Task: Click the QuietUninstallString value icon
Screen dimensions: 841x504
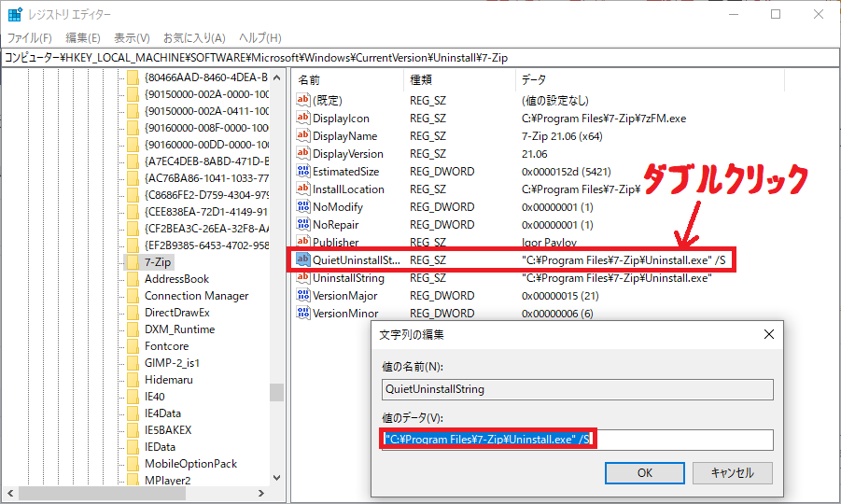Action: click(303, 259)
